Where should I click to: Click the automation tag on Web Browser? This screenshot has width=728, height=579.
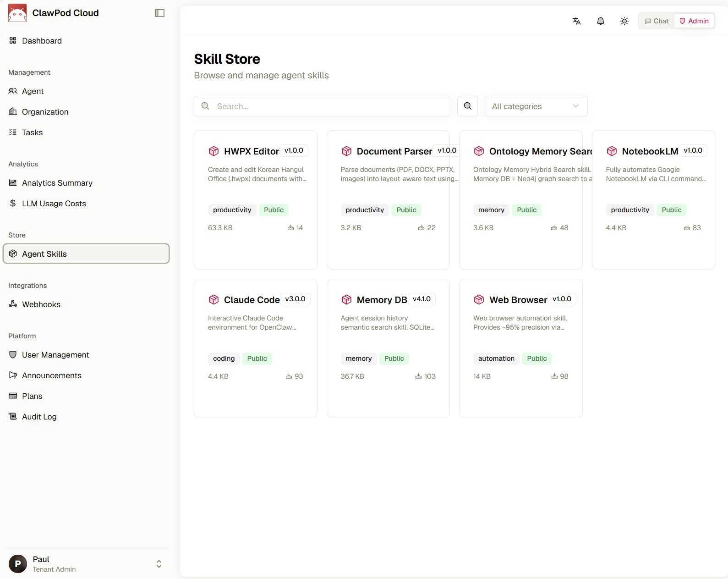click(x=496, y=358)
